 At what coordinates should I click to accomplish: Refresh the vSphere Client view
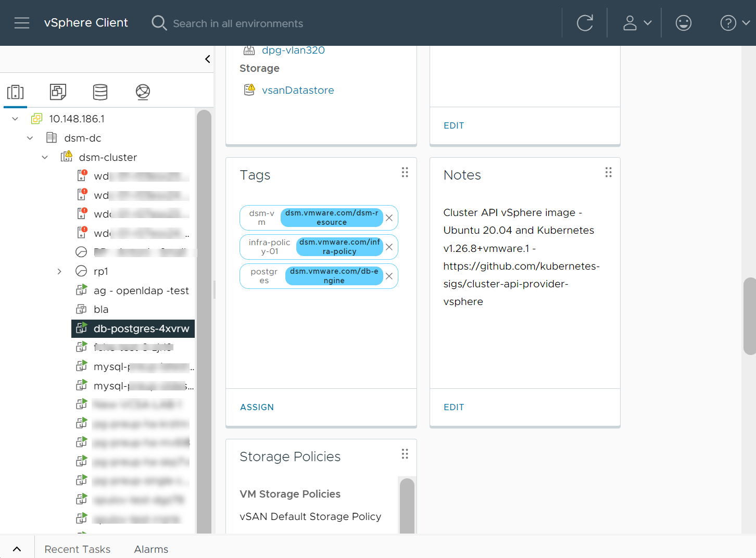click(x=585, y=23)
